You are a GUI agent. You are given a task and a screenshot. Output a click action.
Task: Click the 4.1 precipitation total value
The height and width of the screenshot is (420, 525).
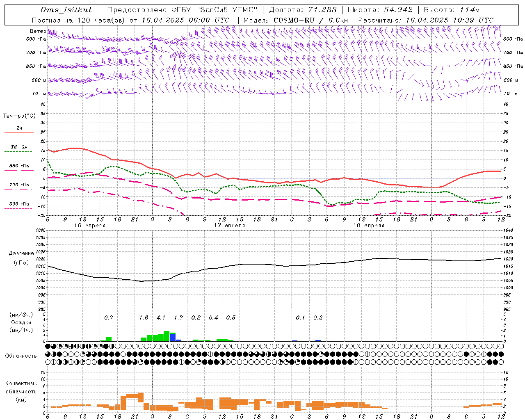point(161,317)
